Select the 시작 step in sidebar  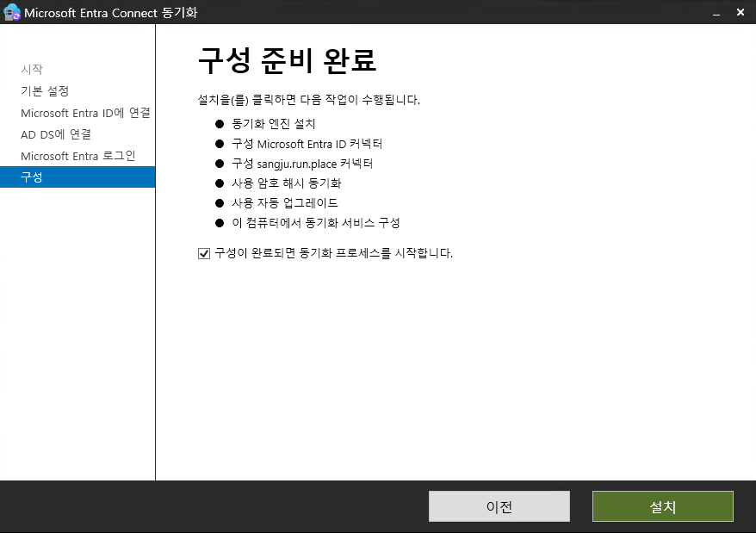(x=32, y=70)
